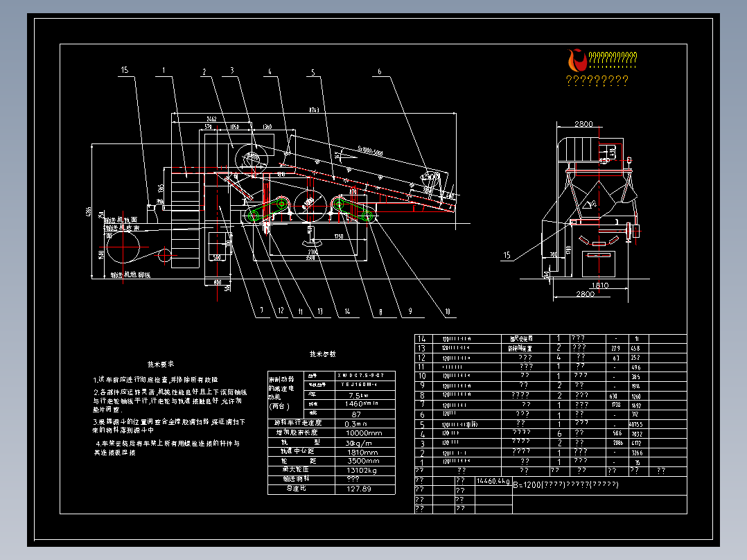Image resolution: width=747 pixels, height=560 pixels.
Task: Select the 13102kg wheel load value
Action: tap(362, 471)
